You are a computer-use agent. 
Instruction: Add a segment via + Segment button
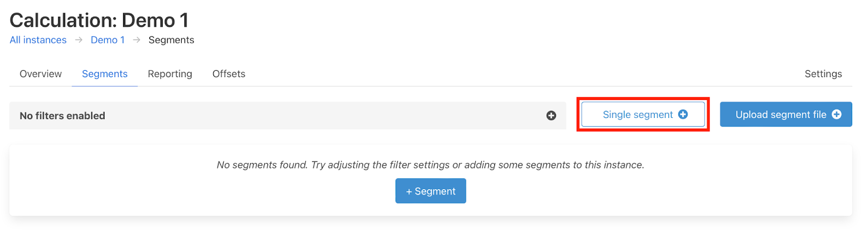click(x=431, y=191)
